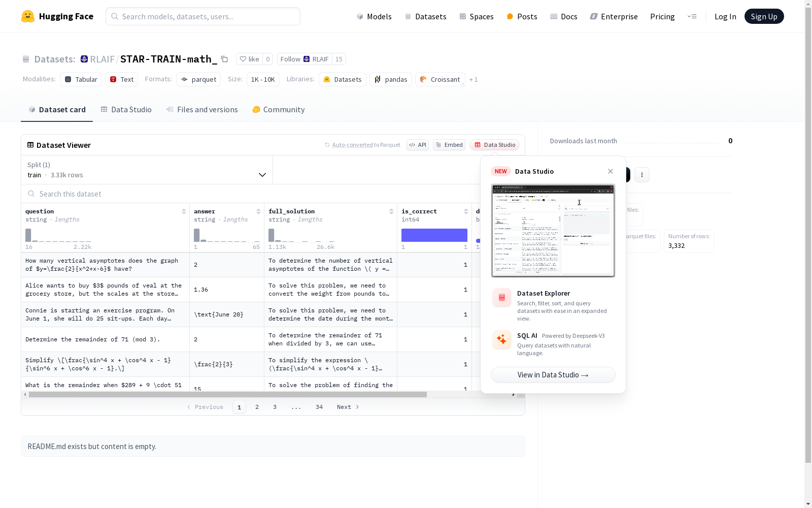Open Posts in the top navigation
The height and width of the screenshot is (508, 812).
click(x=522, y=16)
